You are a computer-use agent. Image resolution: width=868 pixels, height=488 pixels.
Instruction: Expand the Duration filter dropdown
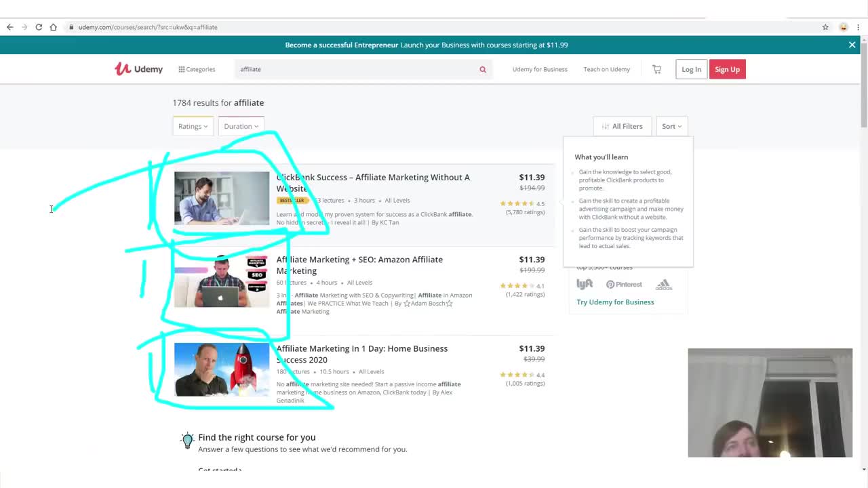pos(241,126)
